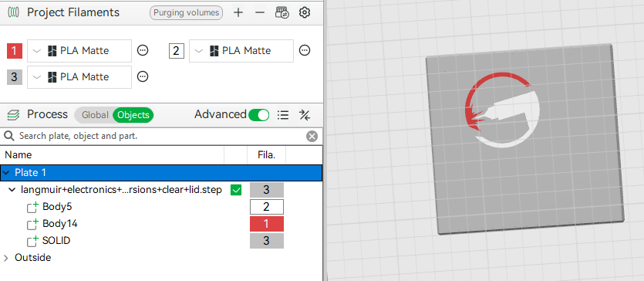The image size is (644, 281).
Task: Open the filament 1 PLA Matte dropdown
Action: [79, 51]
